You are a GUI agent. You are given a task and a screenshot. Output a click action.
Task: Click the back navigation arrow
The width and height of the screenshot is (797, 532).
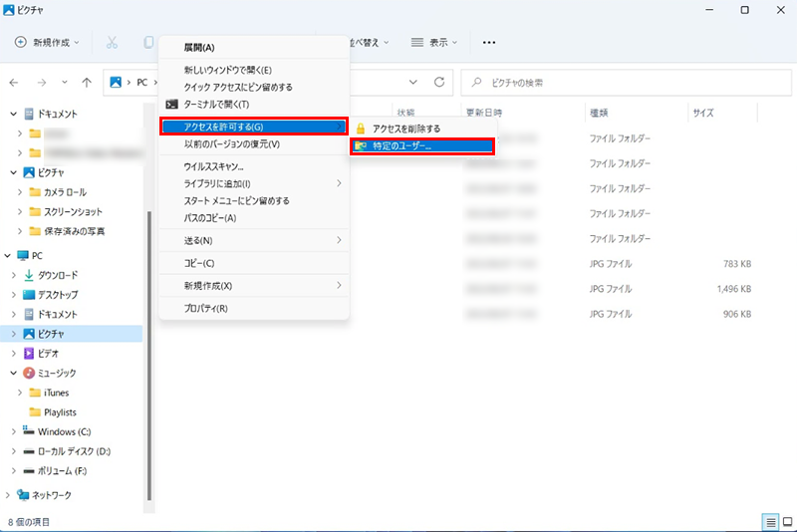click(15, 82)
